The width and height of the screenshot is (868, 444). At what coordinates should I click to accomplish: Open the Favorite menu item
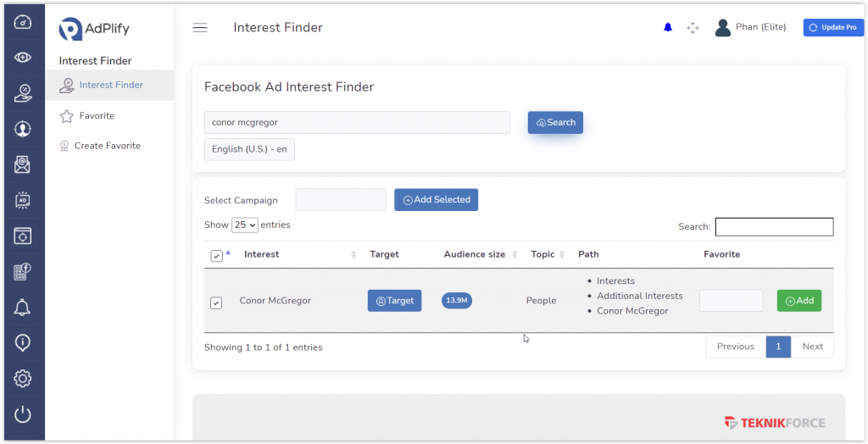pos(97,116)
